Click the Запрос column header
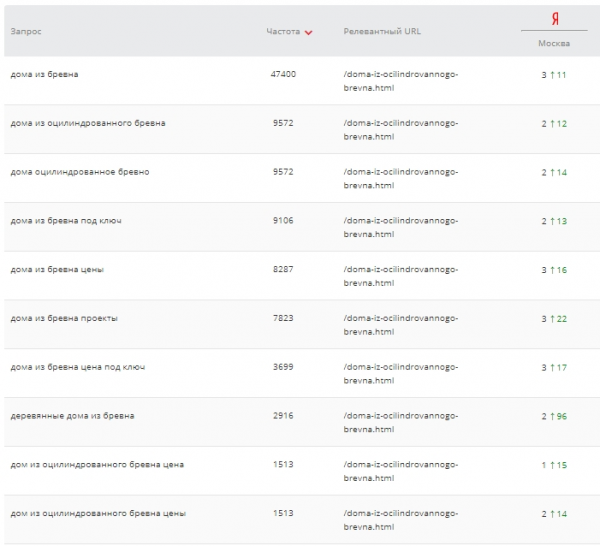The width and height of the screenshot is (600, 546). [26, 31]
